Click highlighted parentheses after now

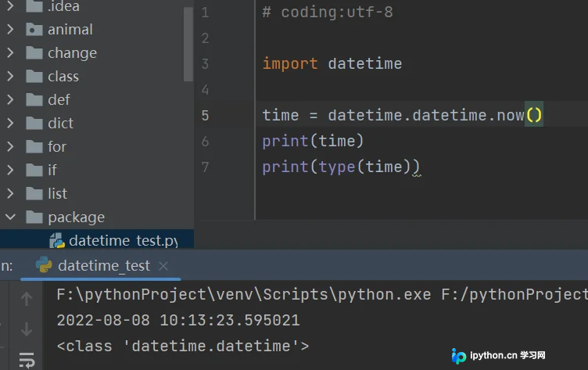[533, 115]
